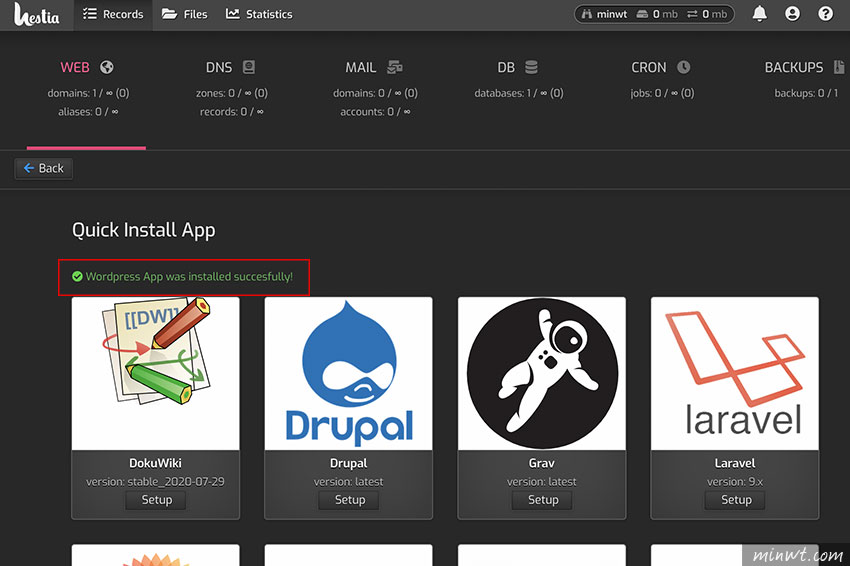Click the DNS records count text

(232, 112)
